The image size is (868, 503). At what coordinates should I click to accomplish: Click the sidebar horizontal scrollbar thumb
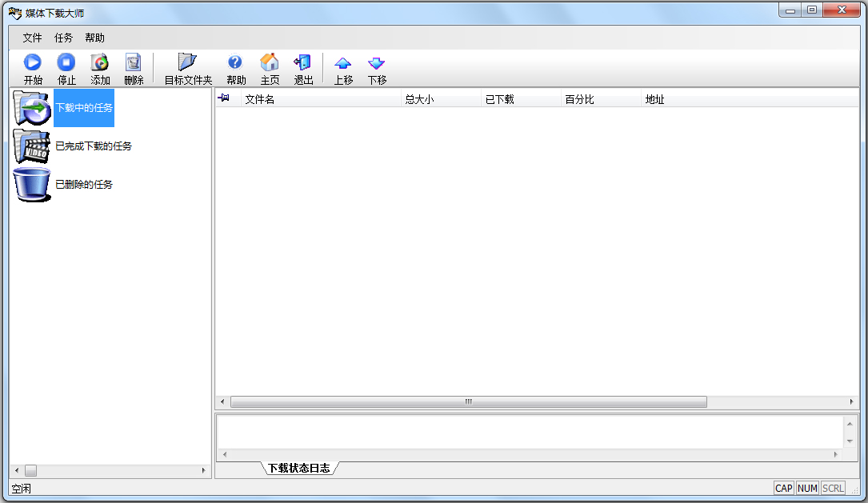click(x=31, y=470)
